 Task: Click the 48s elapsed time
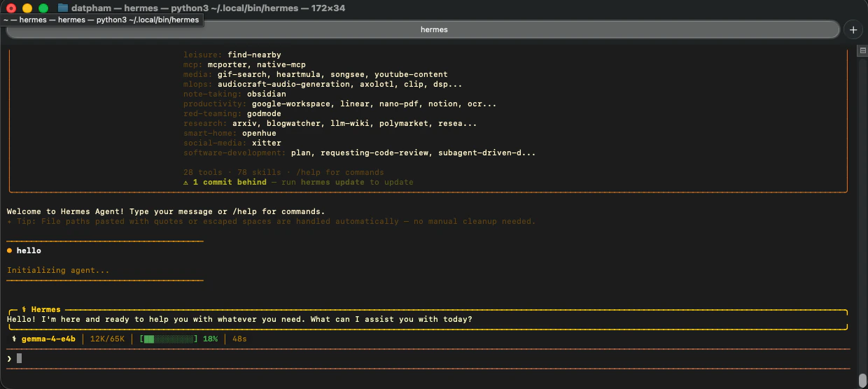pyautogui.click(x=239, y=339)
